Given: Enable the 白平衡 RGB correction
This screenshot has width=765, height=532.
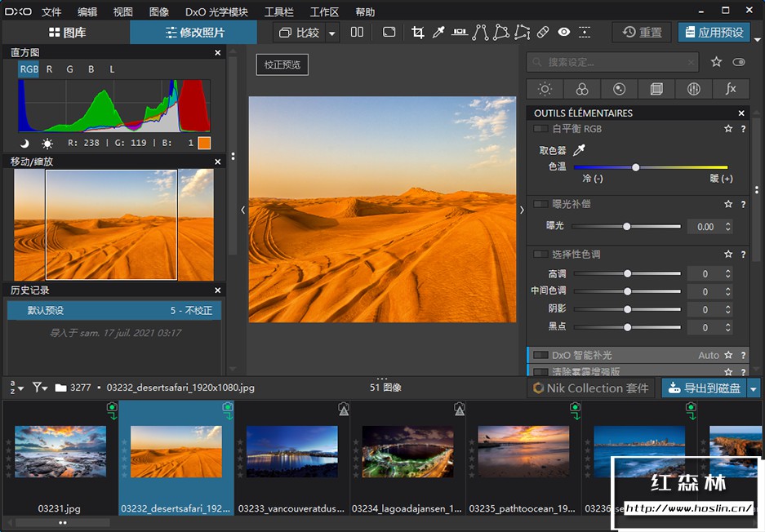Looking at the screenshot, I should (x=540, y=128).
